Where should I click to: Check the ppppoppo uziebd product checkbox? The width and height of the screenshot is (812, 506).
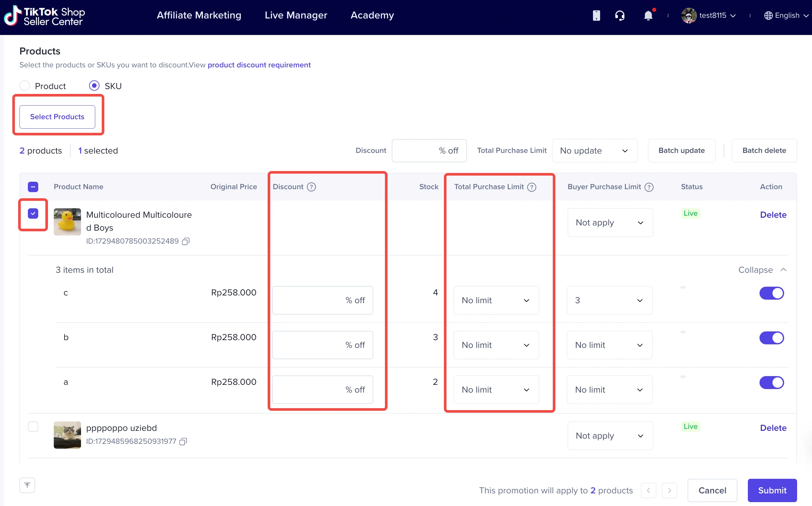33,427
